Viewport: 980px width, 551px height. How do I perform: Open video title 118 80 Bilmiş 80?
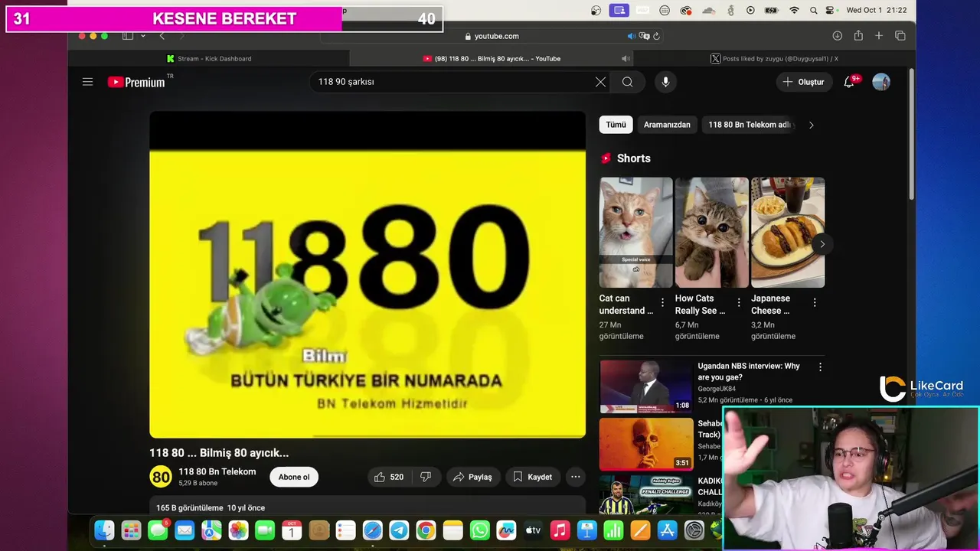tap(219, 453)
